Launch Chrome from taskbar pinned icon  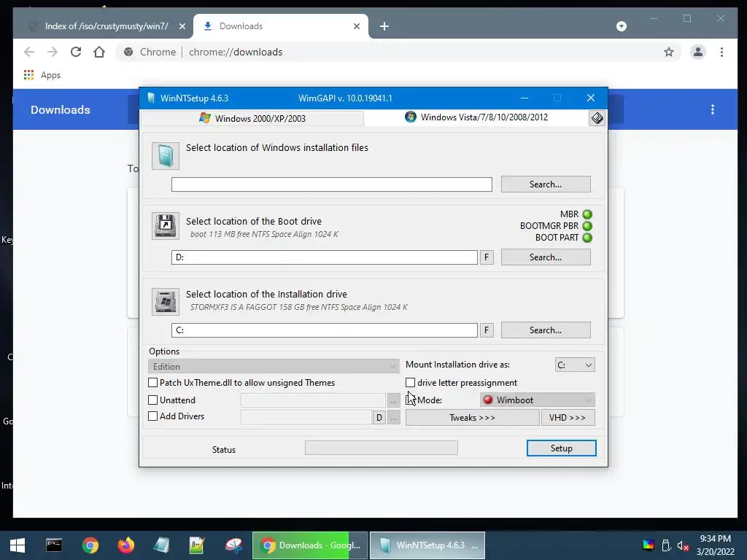(90, 545)
